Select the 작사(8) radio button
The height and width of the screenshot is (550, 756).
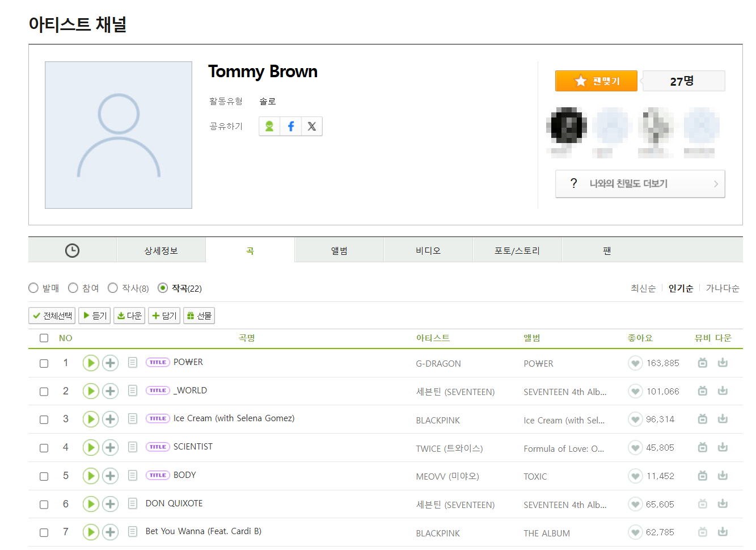tap(113, 288)
